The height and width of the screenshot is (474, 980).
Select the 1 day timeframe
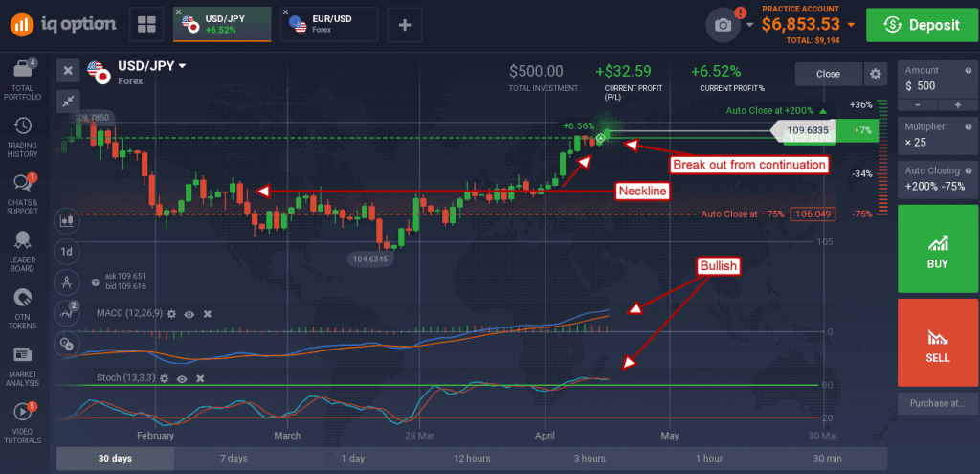click(x=352, y=459)
